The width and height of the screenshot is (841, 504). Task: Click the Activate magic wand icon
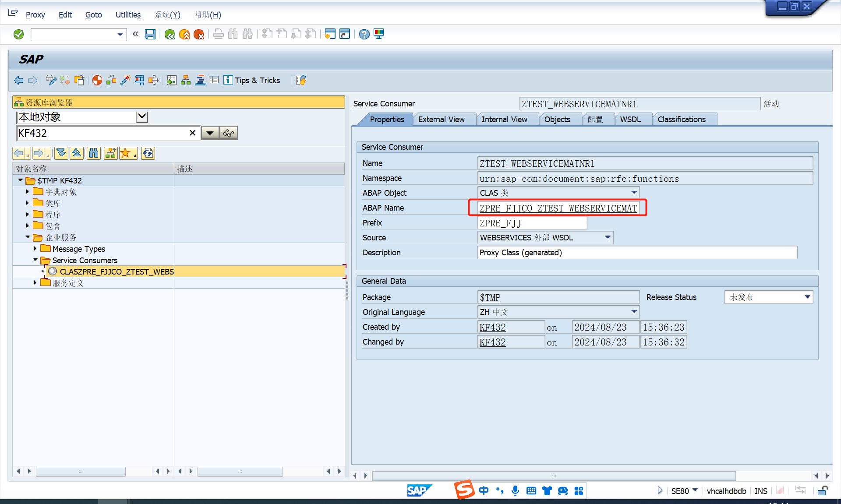[x=125, y=80]
